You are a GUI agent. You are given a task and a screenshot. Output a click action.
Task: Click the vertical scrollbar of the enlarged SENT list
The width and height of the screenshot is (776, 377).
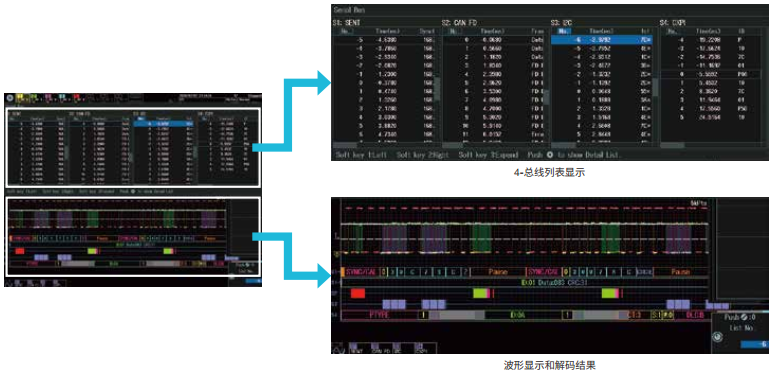(x=437, y=91)
